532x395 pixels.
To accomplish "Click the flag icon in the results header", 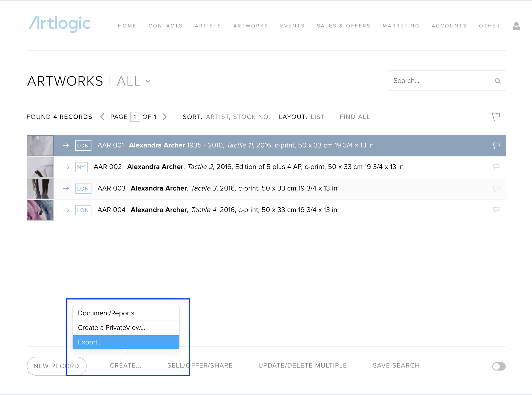I will click(x=496, y=117).
